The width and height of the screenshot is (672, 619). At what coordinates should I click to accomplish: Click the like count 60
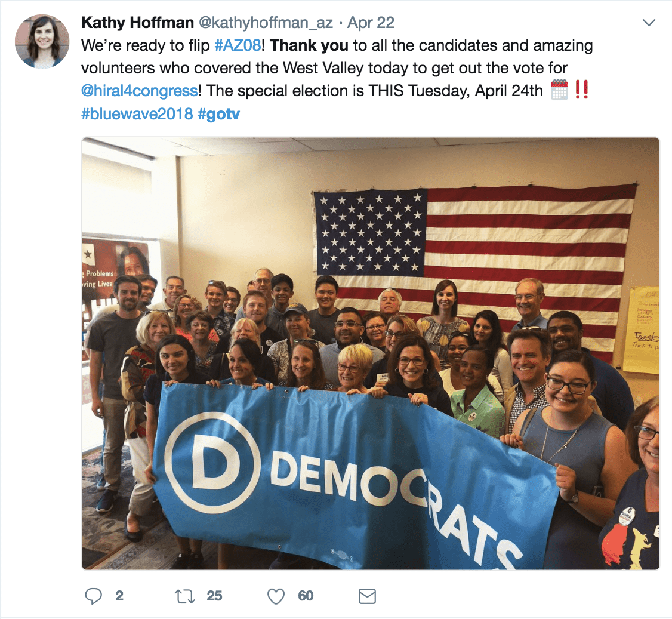pos(306,596)
